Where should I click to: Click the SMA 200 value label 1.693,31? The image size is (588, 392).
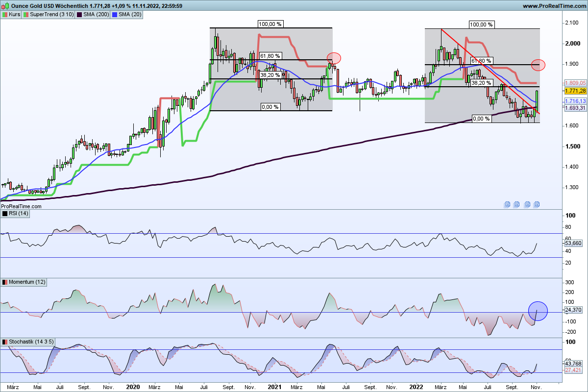tap(575, 108)
